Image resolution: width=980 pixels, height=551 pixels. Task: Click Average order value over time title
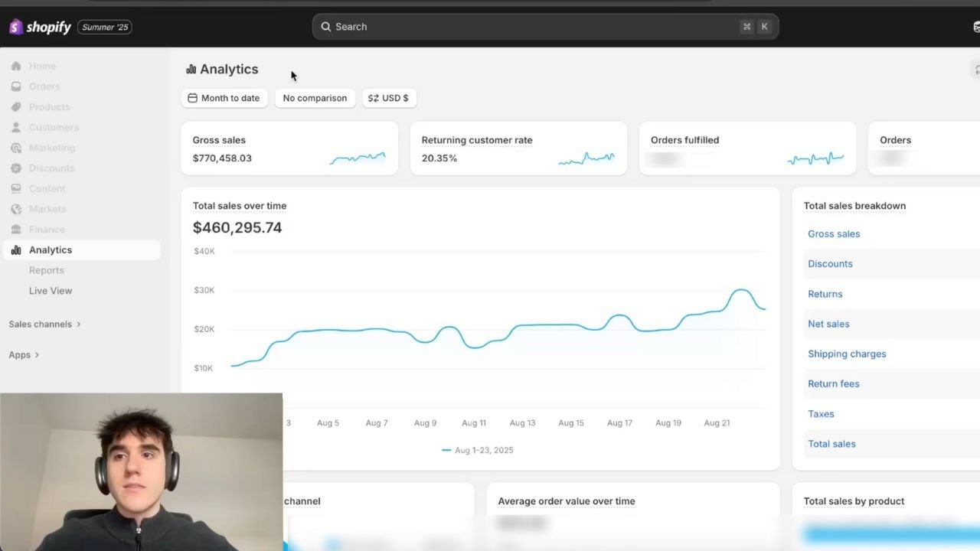tap(567, 501)
